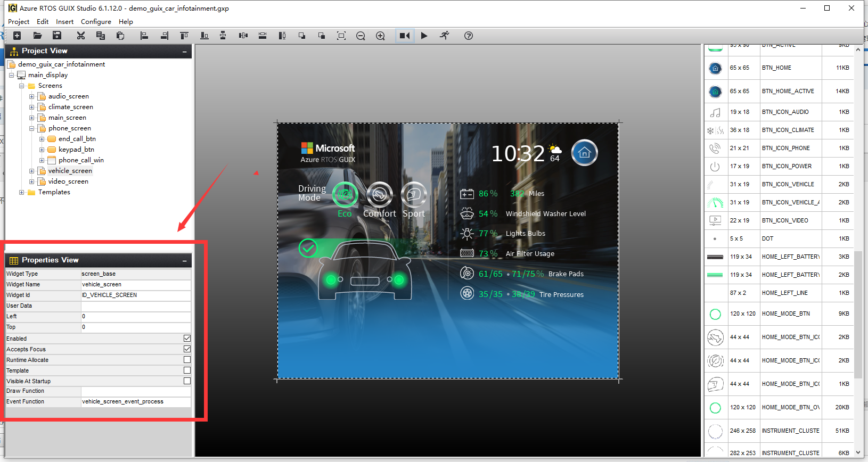868x462 pixels.
Task: Minimize the Project View panel
Action: [x=185, y=52]
